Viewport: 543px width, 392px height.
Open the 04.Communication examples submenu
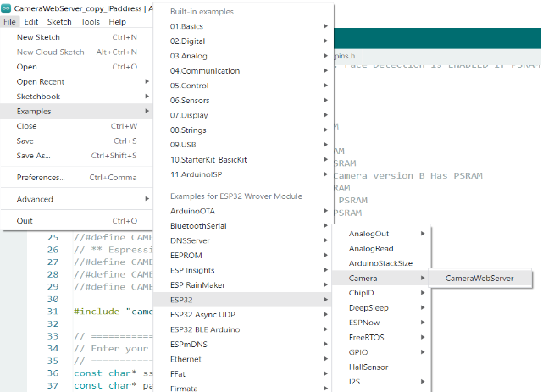coord(204,71)
